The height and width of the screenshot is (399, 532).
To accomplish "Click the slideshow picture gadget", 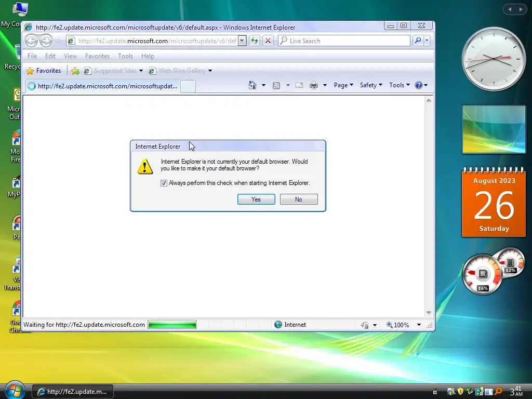I will point(494,129).
